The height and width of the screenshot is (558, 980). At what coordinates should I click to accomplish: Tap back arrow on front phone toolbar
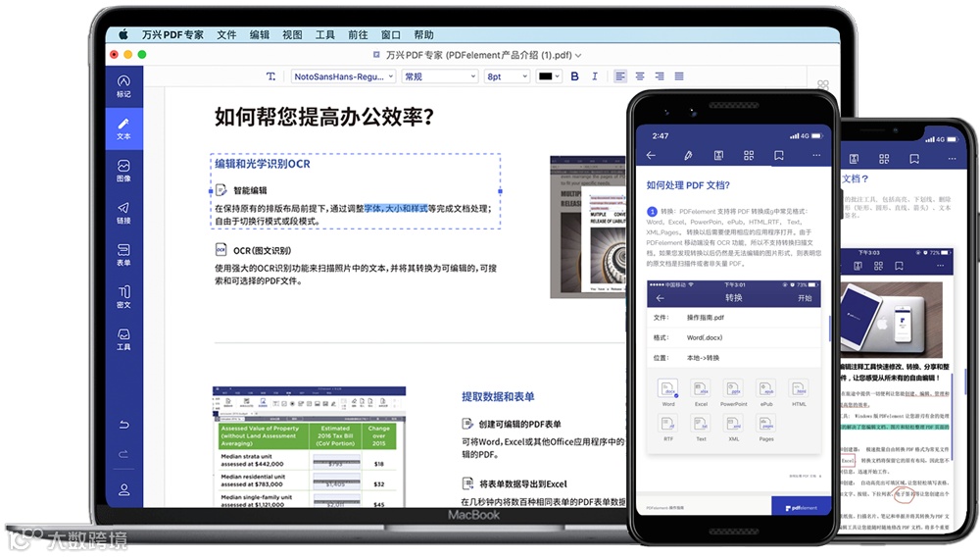pos(652,155)
